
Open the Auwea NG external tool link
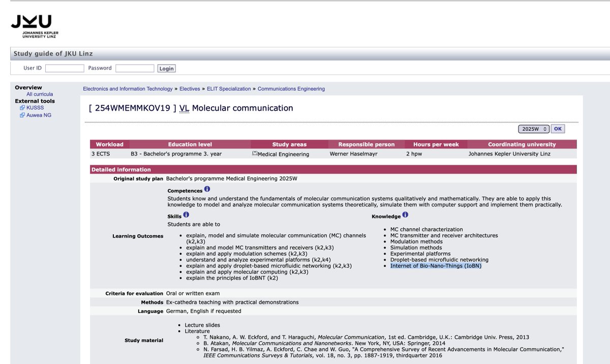point(39,115)
